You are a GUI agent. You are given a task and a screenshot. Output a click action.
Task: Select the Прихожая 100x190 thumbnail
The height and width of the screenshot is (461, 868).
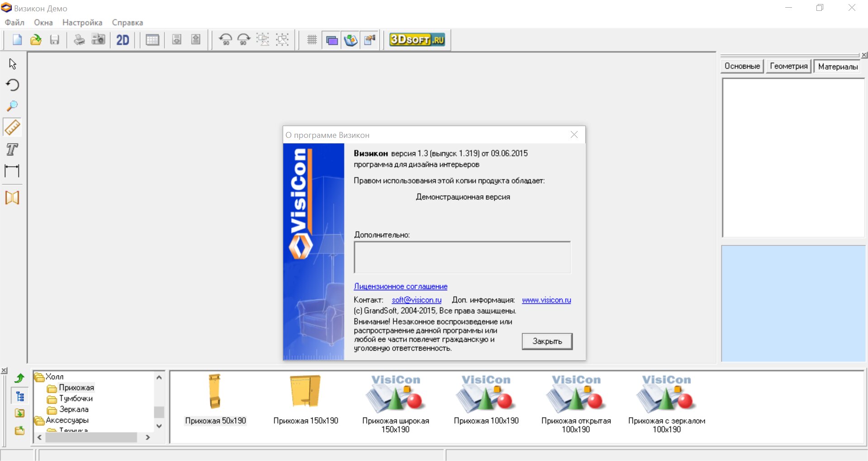click(486, 400)
